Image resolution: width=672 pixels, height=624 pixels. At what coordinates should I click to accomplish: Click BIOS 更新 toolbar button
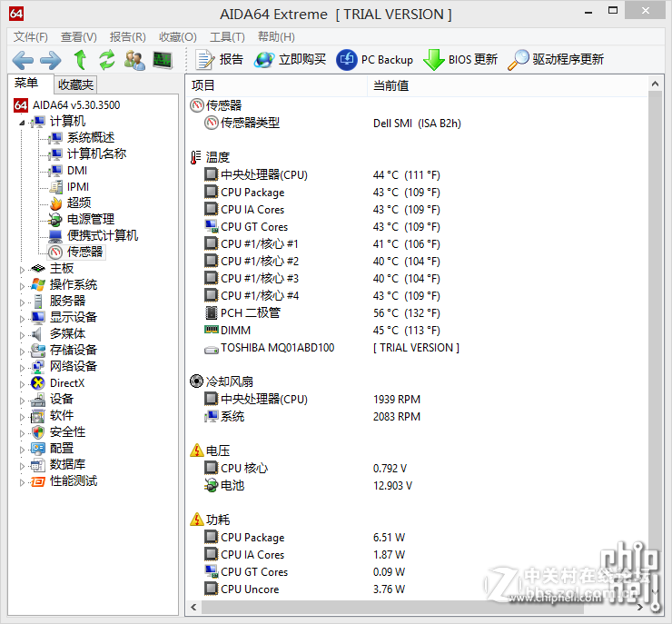coord(460,60)
